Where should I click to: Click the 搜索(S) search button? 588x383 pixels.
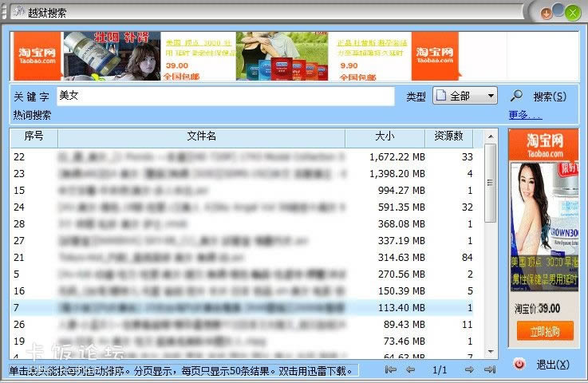pyautogui.click(x=550, y=96)
